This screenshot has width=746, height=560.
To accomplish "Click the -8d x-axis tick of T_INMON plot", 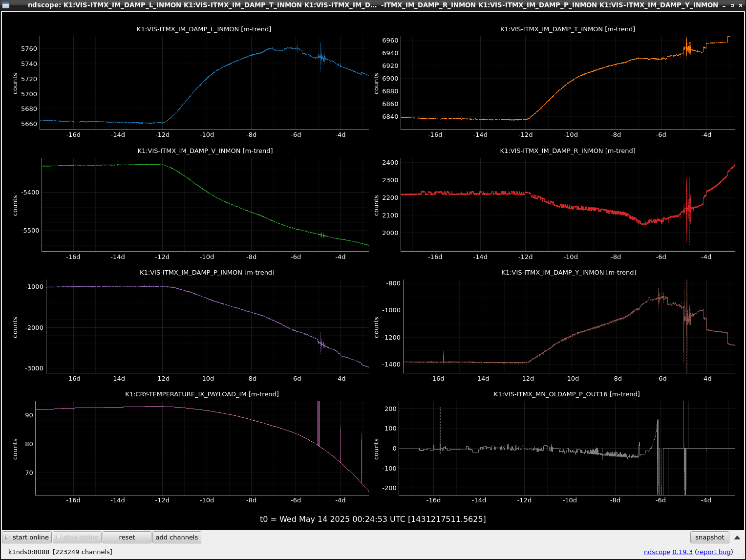I will point(616,134).
